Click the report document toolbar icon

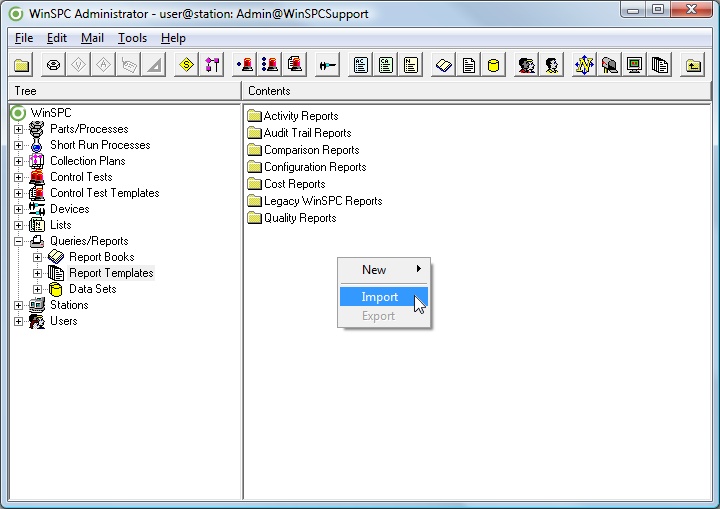(468, 65)
